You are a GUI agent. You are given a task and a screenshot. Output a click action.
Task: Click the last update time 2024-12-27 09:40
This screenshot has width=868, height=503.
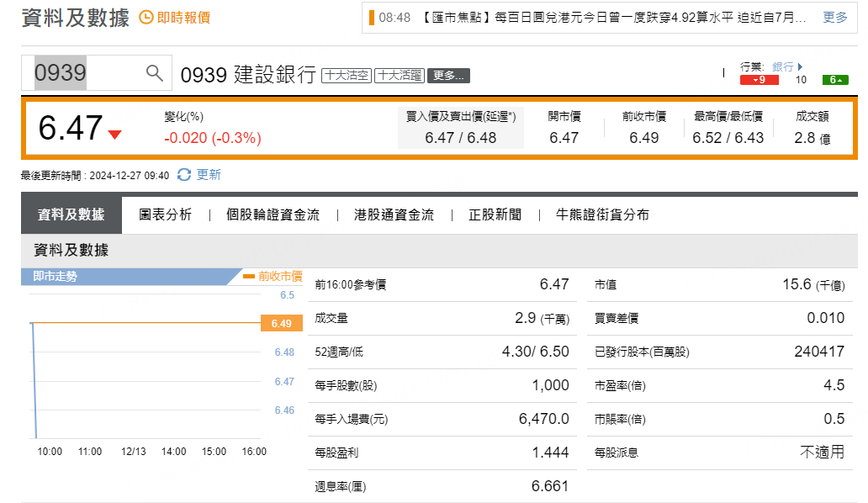pyautogui.click(x=129, y=176)
